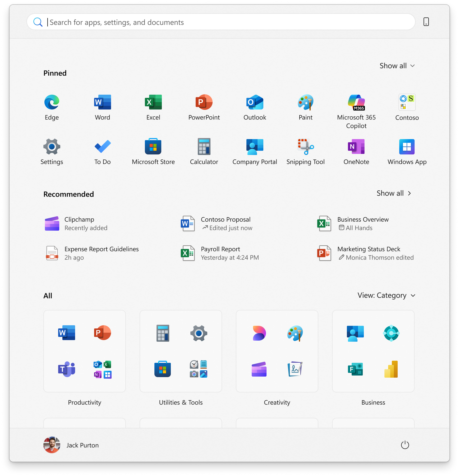459x476 pixels.
Task: Open the Marketing Status Deck presentation
Action: pos(365,253)
